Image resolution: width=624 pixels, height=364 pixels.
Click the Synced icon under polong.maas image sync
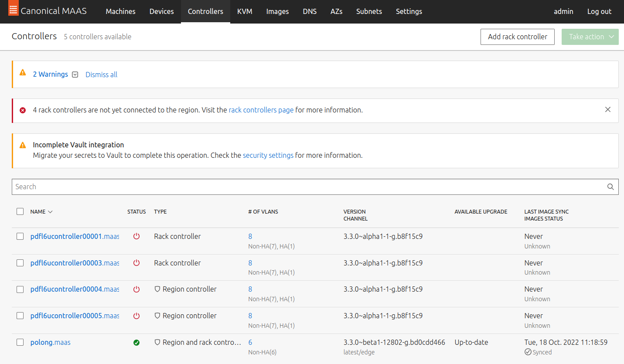click(x=528, y=352)
